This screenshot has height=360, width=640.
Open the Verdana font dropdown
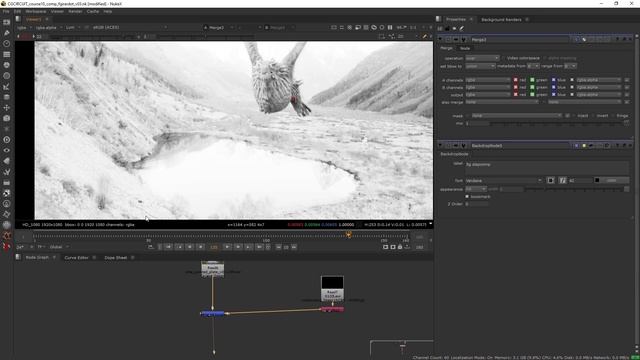(504, 180)
